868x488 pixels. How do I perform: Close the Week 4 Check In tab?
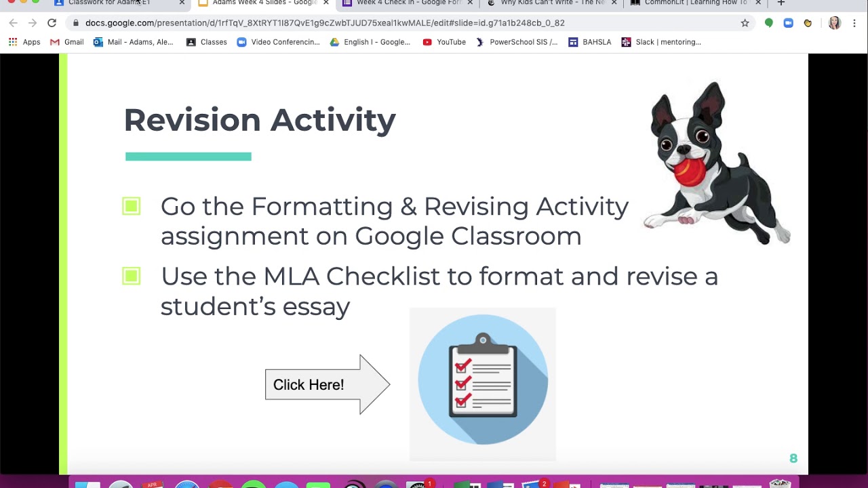[470, 3]
